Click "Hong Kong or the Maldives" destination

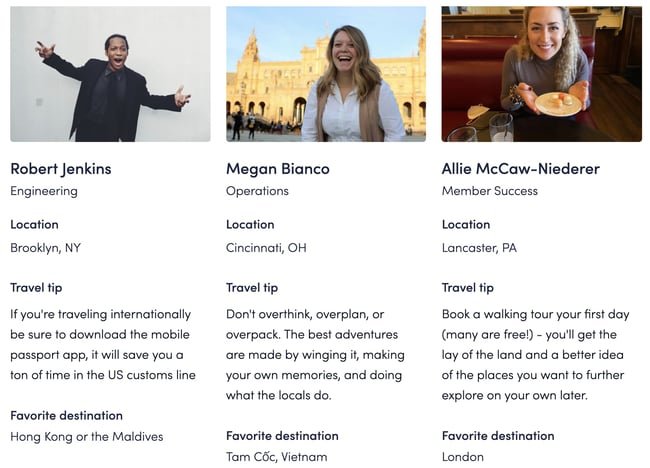(87, 436)
